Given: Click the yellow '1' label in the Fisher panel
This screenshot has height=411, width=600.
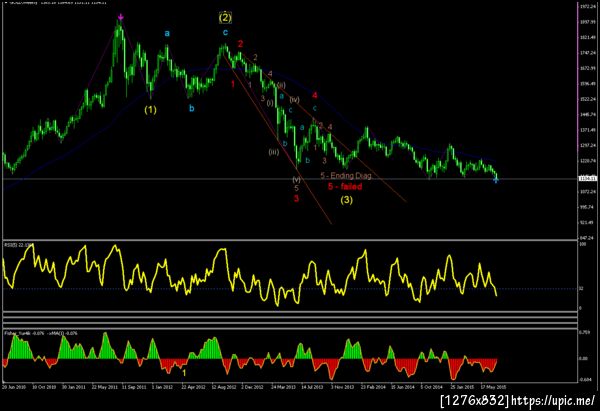Looking at the screenshot, I should coord(184,373).
